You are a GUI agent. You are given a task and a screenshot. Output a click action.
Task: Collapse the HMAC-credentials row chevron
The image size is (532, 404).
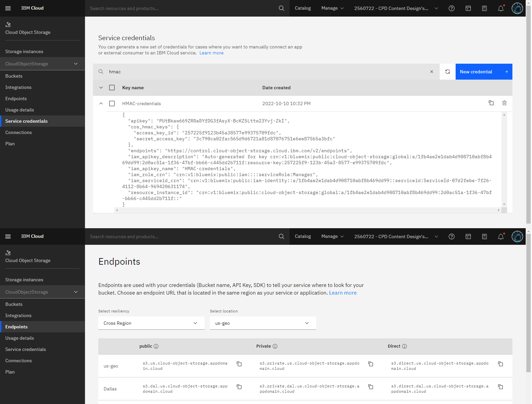101,103
